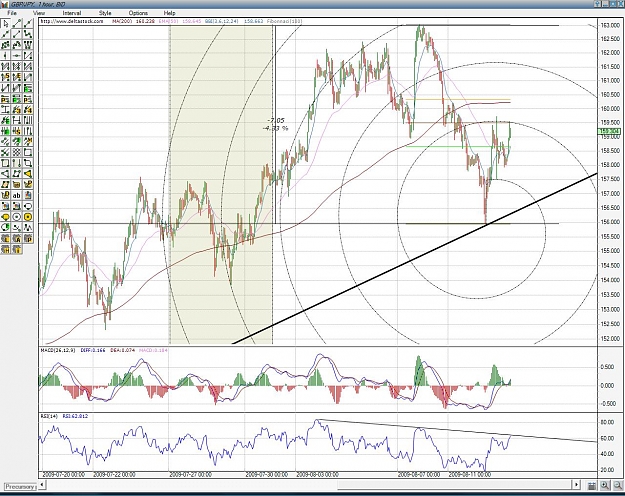Viewport: 625px width, 496px height.
Task: Click the MA(200) indicator label
Action: click(122, 21)
